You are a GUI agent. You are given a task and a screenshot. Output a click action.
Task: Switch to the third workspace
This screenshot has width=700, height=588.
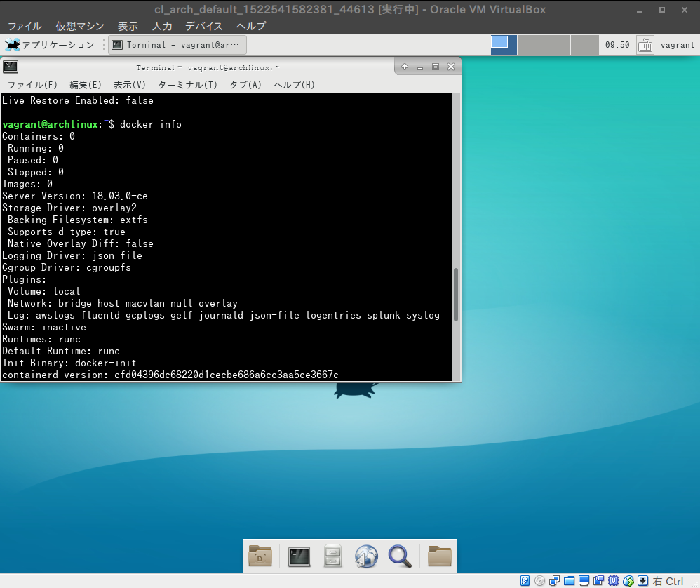tap(557, 45)
